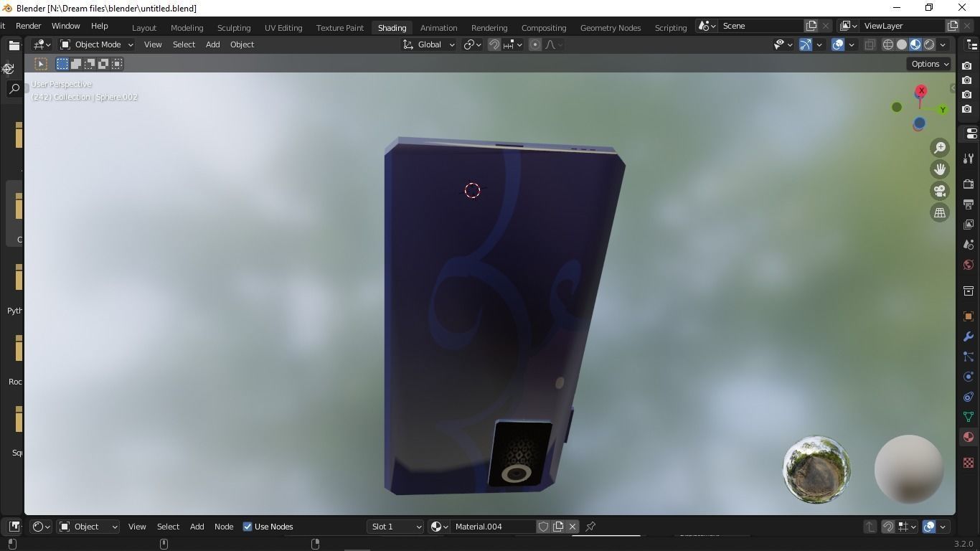Open Object Data properties tab icon
This screenshot has width=980, height=551.
point(969,417)
